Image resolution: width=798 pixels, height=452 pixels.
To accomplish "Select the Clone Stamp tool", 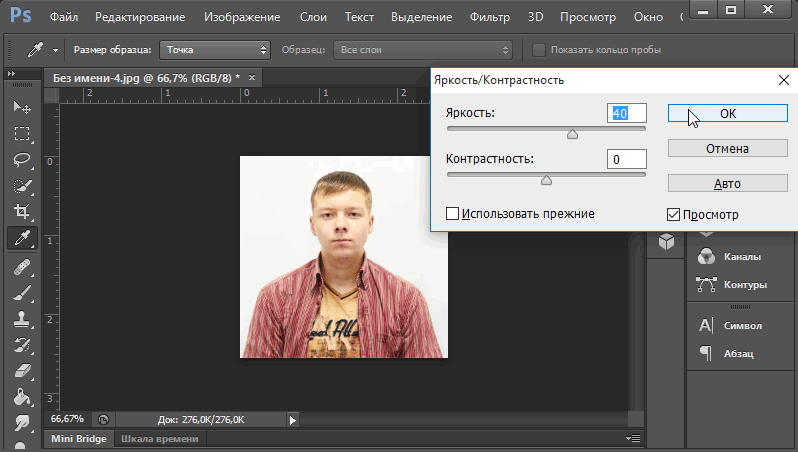I will tap(21, 319).
